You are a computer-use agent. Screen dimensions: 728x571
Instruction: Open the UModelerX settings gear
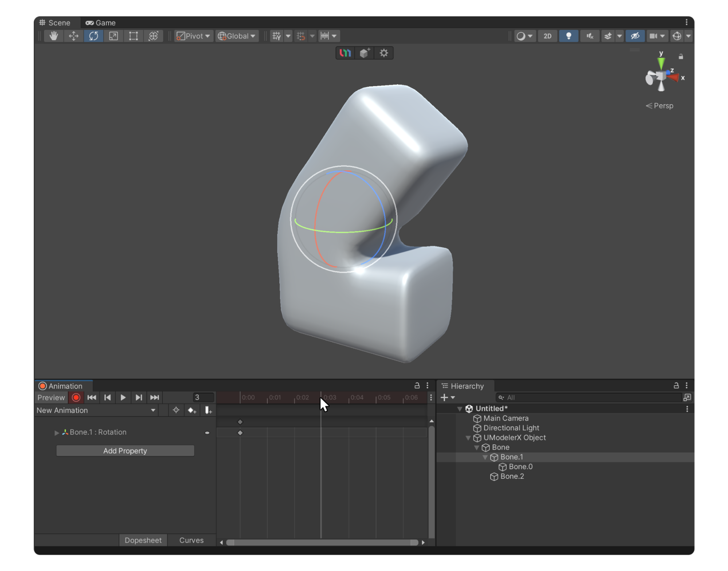[x=383, y=53]
